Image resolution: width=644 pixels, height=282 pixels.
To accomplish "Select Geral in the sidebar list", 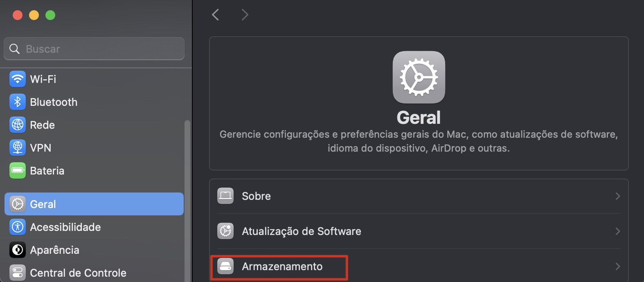I will (43, 204).
